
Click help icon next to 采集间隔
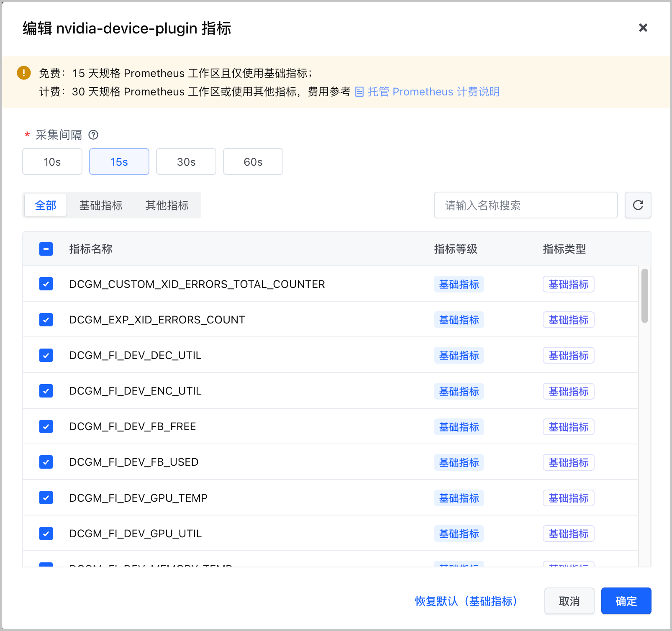(x=93, y=135)
